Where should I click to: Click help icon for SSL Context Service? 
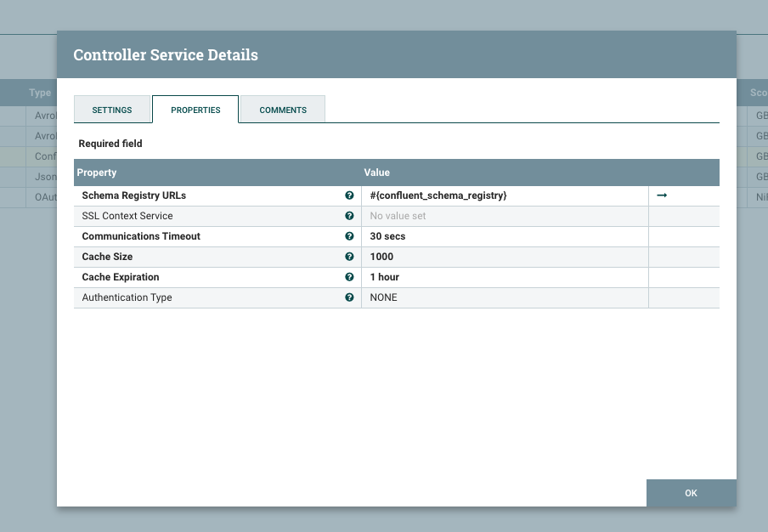click(349, 216)
